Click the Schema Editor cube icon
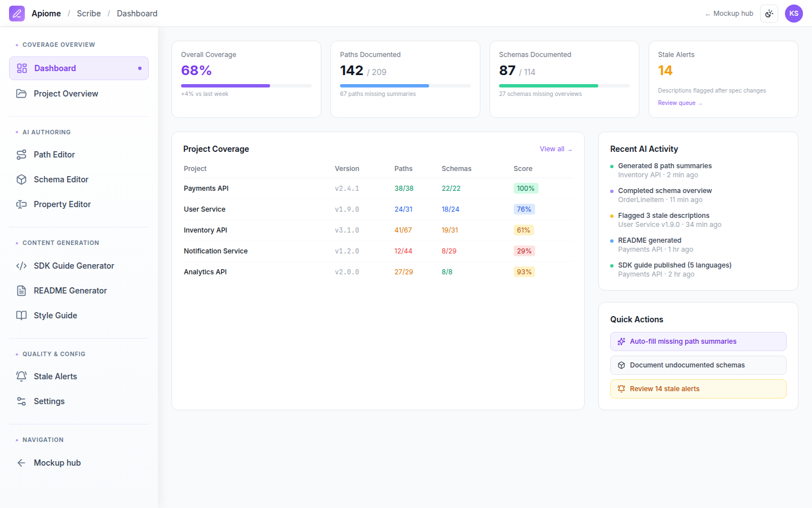 point(21,179)
